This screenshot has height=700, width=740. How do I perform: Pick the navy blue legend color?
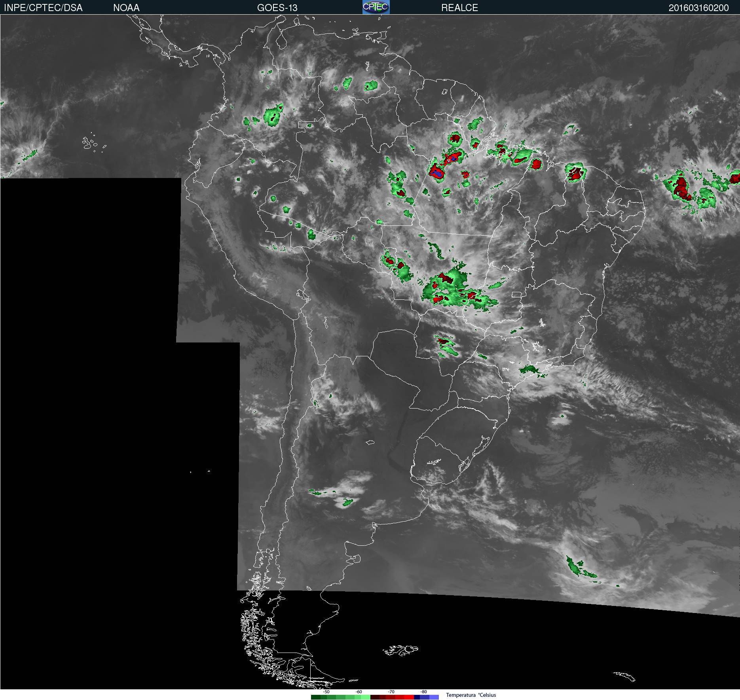pyautogui.click(x=417, y=697)
